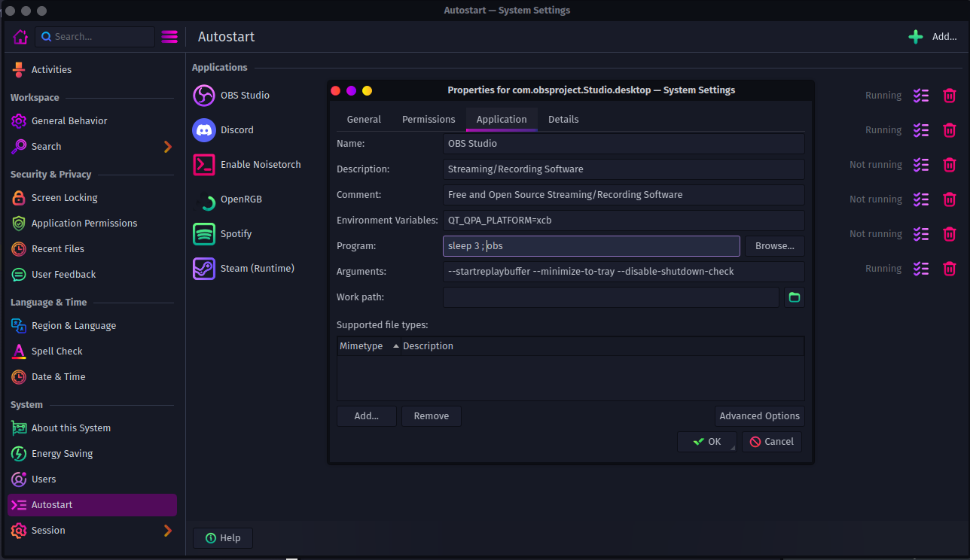Viewport: 970px width, 560px height.
Task: Click the Description input field
Action: (x=624, y=169)
